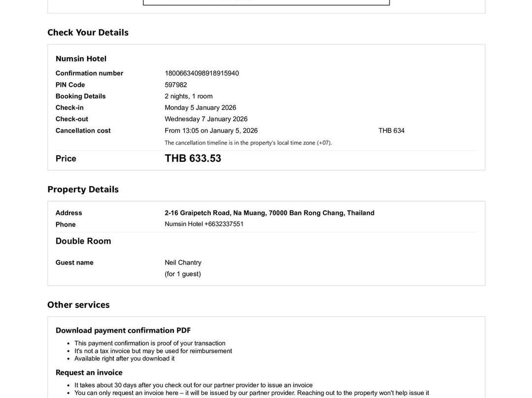Click the THB 633.53 price amount
This screenshot has width=532, height=398.
193,159
